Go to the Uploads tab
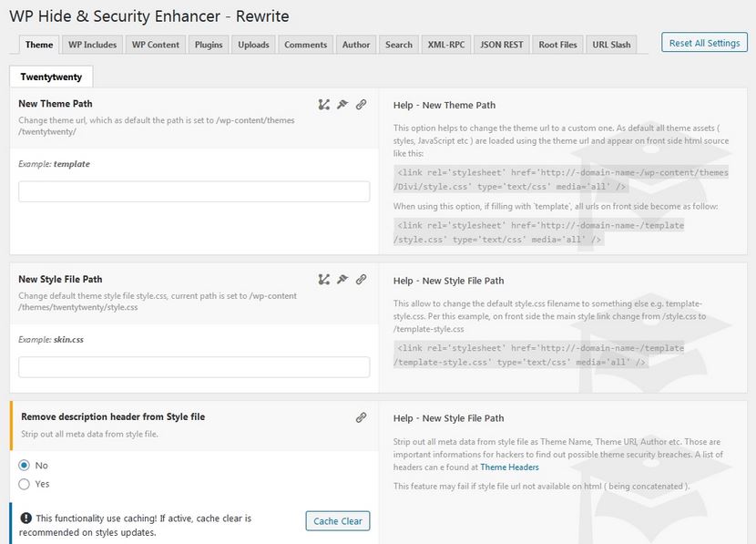Screen dimensions: 756x544 pos(253,45)
